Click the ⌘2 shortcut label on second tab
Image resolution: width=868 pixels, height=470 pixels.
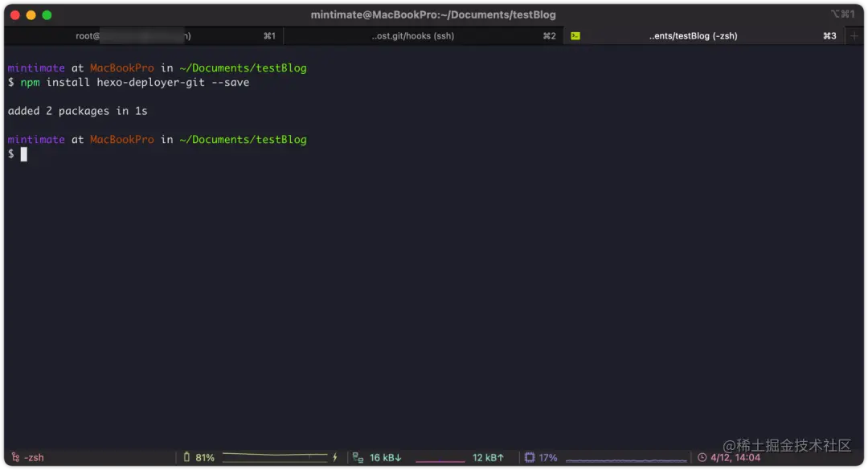[549, 36]
